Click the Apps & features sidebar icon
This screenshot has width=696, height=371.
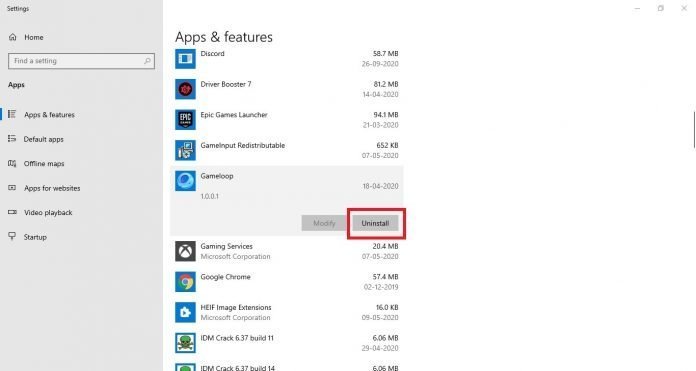(12, 114)
